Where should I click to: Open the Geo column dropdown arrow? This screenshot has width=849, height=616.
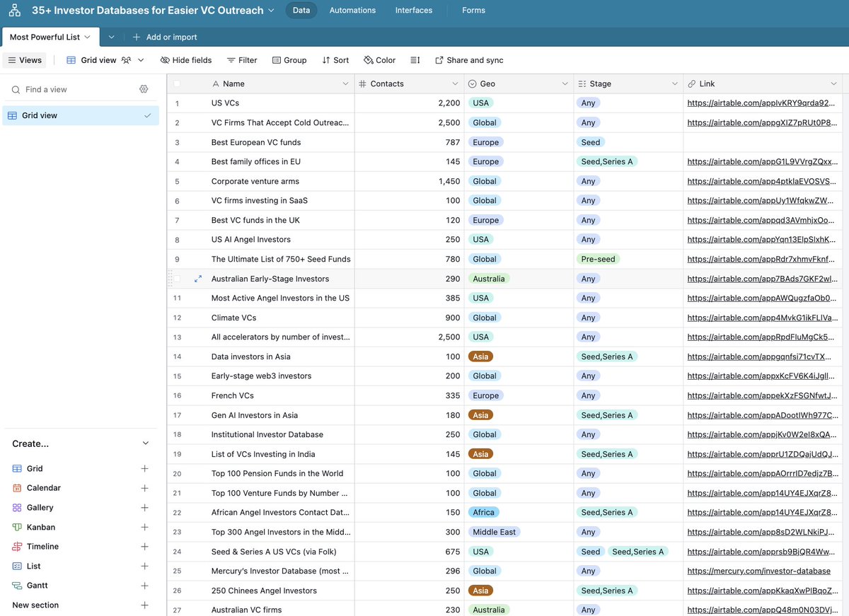point(565,83)
